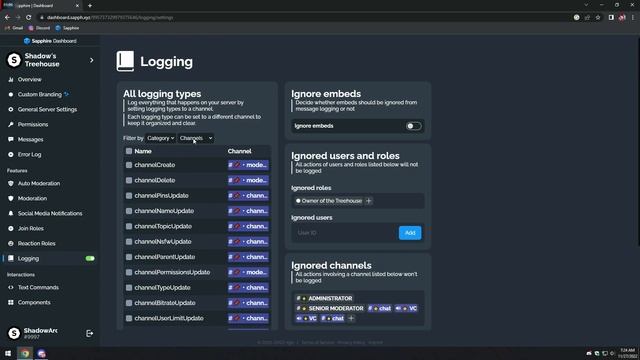Click the channelParentUpdate row name
The height and width of the screenshot is (360, 640).
164,257
